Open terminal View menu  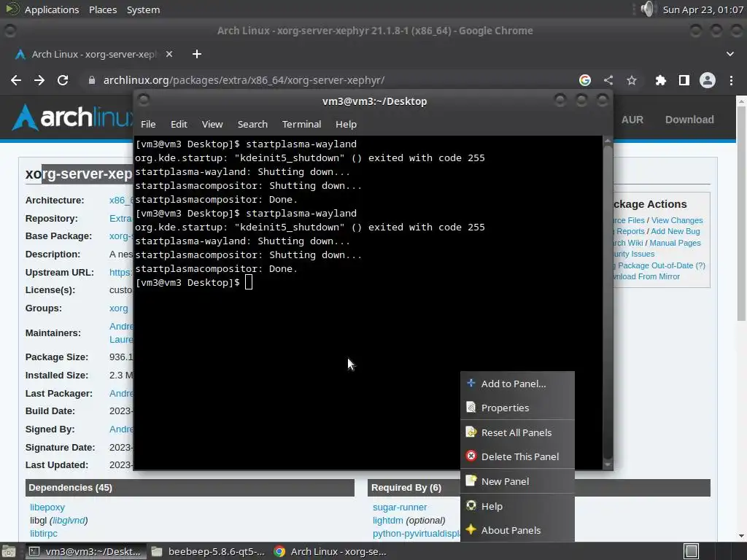212,124
